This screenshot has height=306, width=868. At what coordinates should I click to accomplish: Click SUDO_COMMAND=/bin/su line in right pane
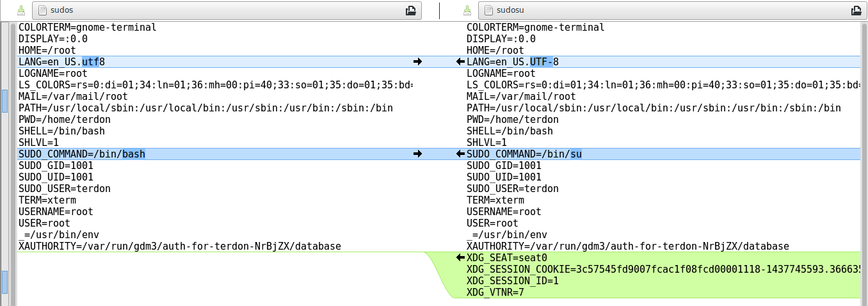(x=524, y=154)
